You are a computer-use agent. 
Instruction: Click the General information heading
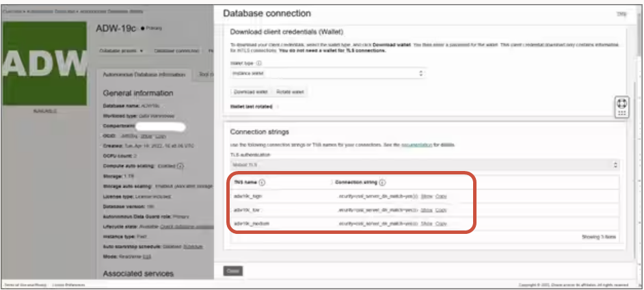[x=138, y=93]
